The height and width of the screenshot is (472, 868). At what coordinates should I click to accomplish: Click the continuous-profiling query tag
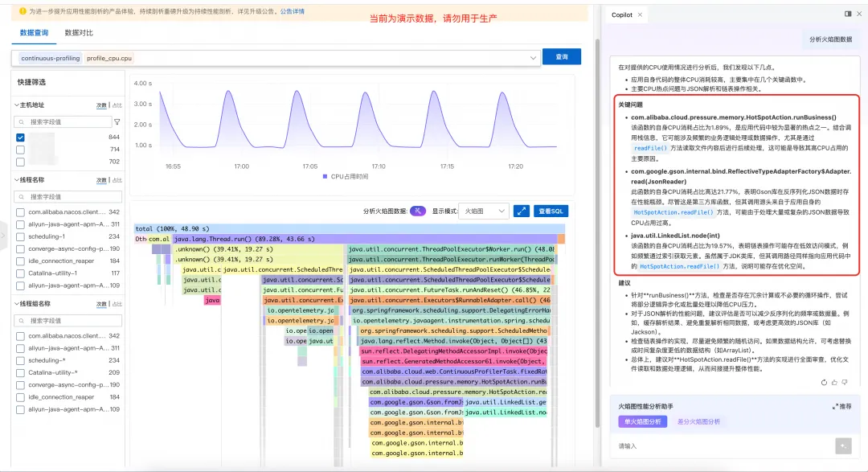tap(51, 58)
